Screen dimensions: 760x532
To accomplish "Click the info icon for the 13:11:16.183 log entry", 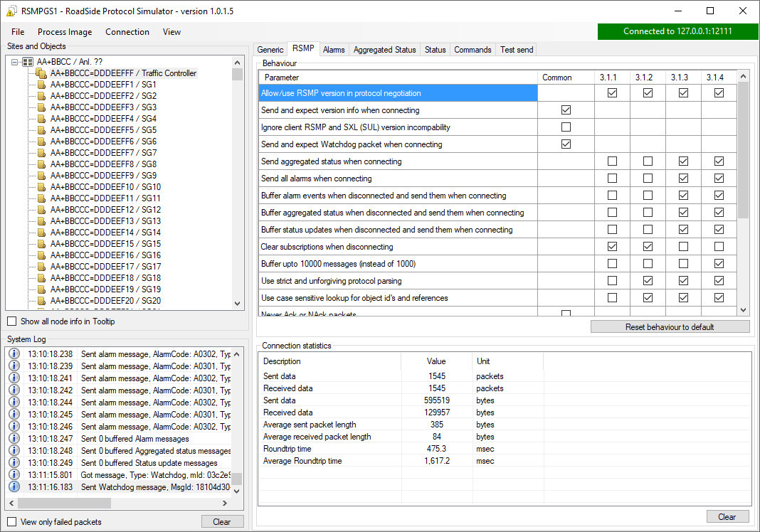I will point(14,486).
